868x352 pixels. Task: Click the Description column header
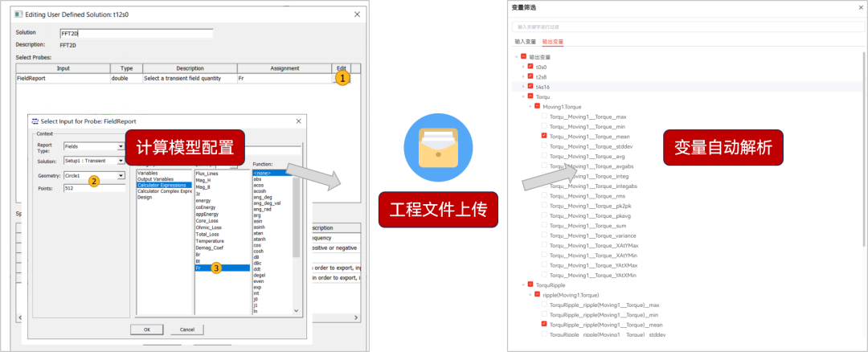(x=190, y=68)
